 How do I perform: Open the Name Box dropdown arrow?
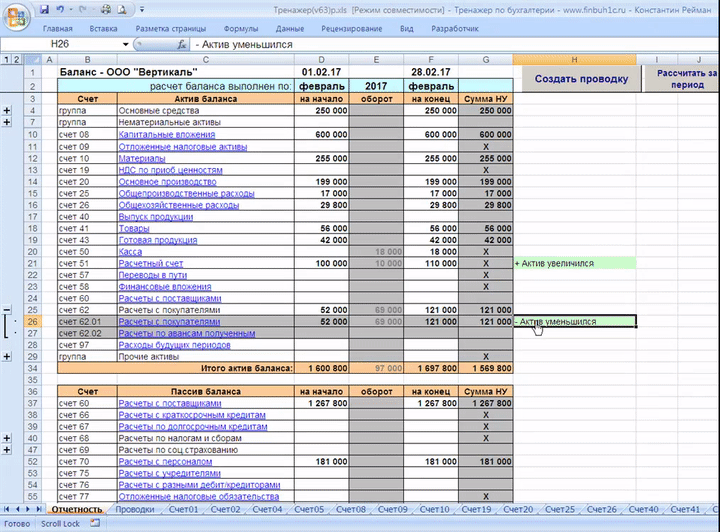[x=125, y=45]
